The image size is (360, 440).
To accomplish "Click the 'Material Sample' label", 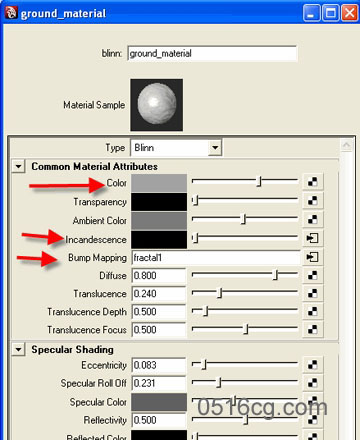I will pyautogui.click(x=94, y=105).
